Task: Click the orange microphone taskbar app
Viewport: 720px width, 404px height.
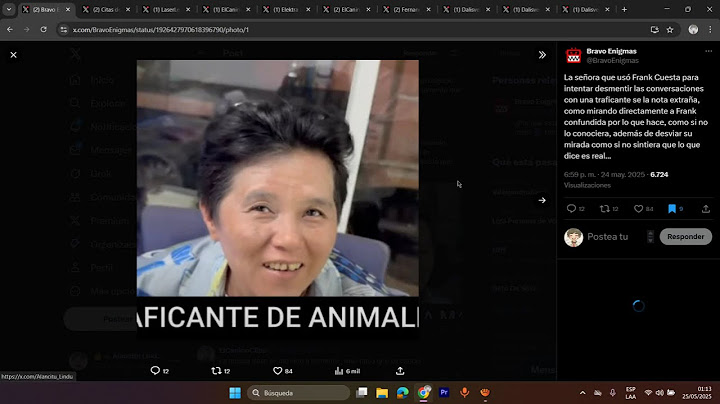Action: click(x=465, y=393)
